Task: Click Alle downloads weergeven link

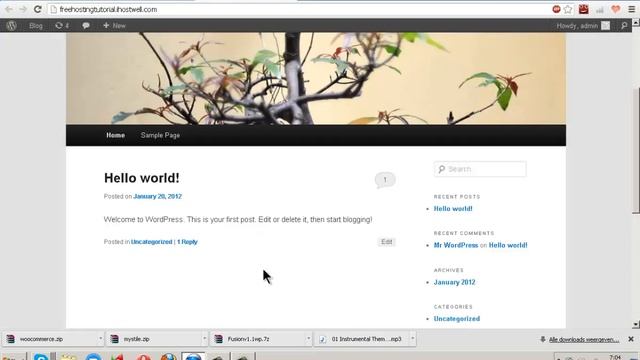Action: (x=584, y=340)
